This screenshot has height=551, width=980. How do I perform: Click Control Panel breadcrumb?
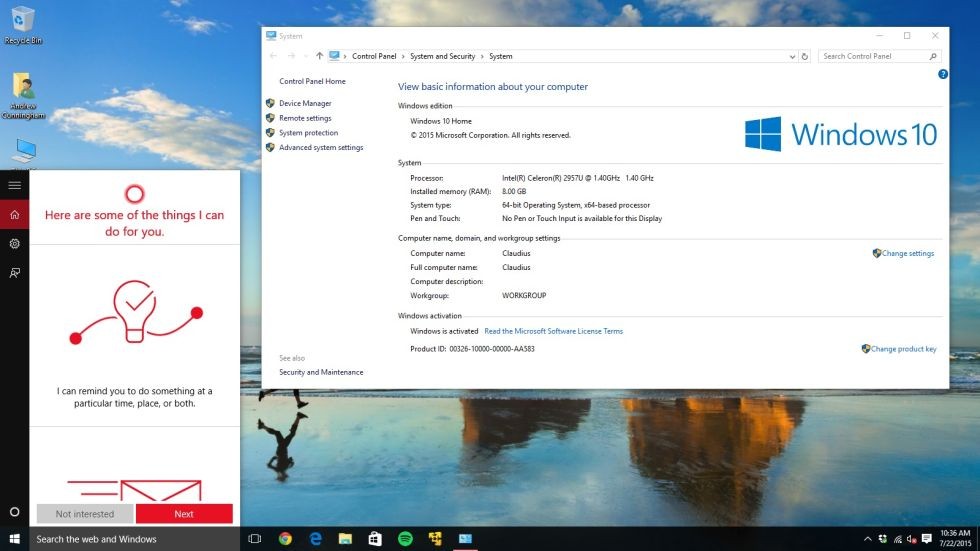coord(374,56)
